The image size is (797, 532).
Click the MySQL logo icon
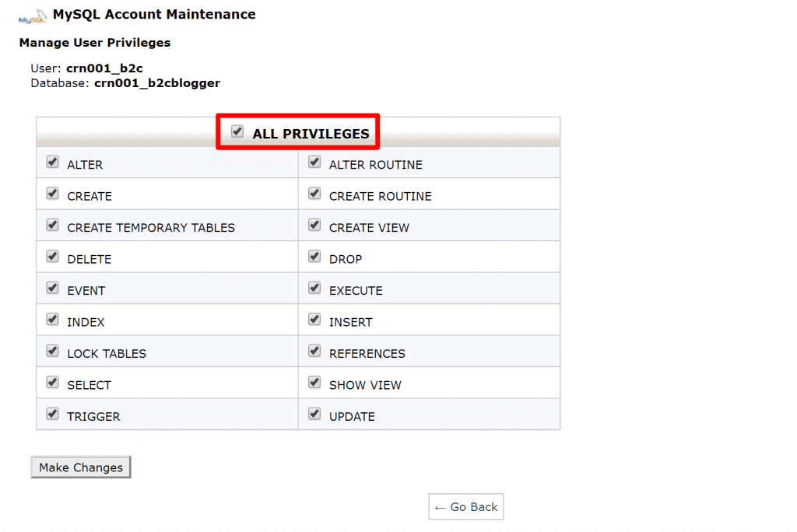(33, 16)
